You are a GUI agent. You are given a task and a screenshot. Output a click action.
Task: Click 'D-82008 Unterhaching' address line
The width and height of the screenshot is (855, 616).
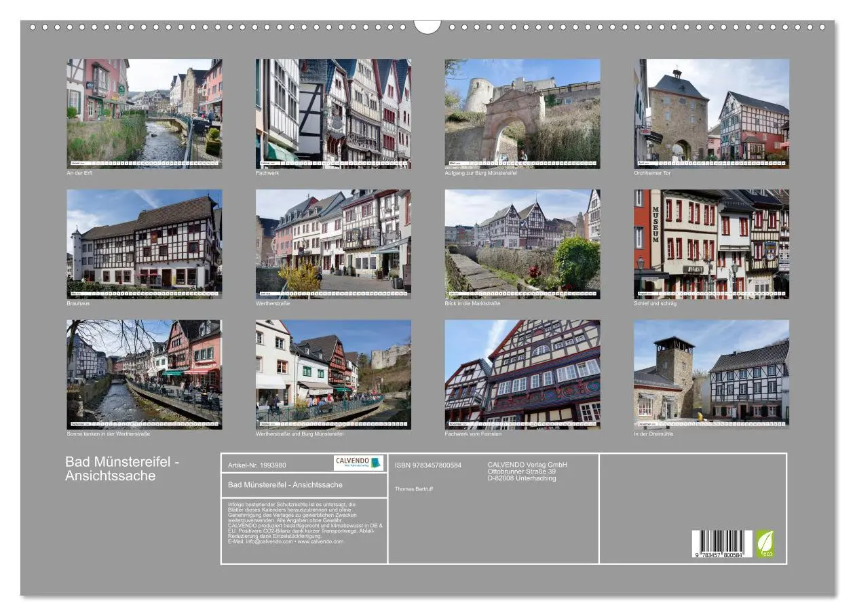point(521,478)
